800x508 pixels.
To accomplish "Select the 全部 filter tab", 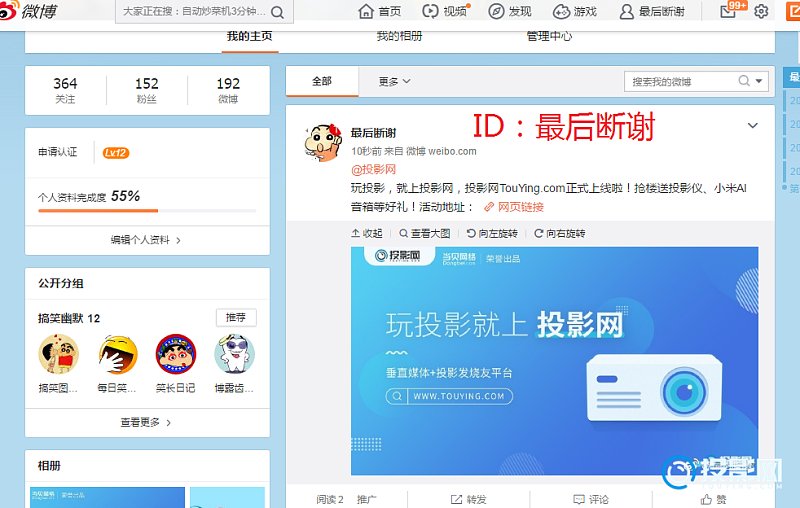I will pos(322,81).
